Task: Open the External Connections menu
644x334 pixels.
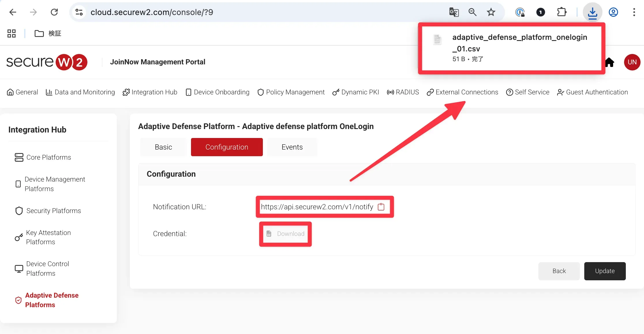Action: [x=463, y=92]
